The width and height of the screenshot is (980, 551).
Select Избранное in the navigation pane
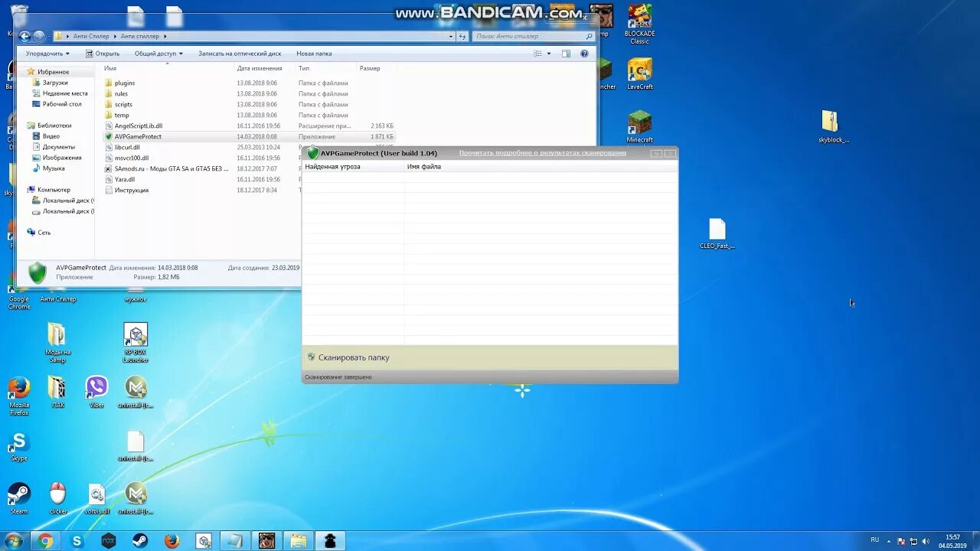(x=53, y=72)
